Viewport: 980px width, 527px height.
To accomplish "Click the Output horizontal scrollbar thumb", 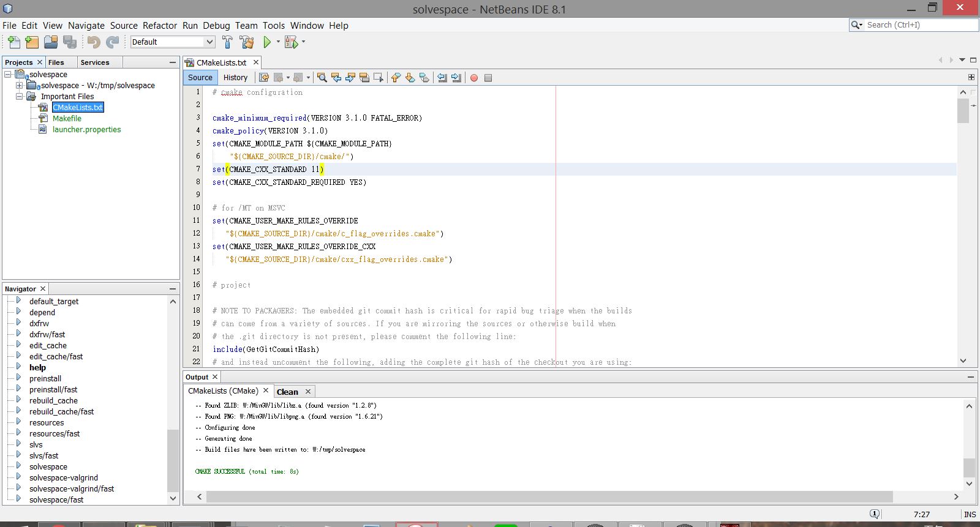I will [549, 496].
